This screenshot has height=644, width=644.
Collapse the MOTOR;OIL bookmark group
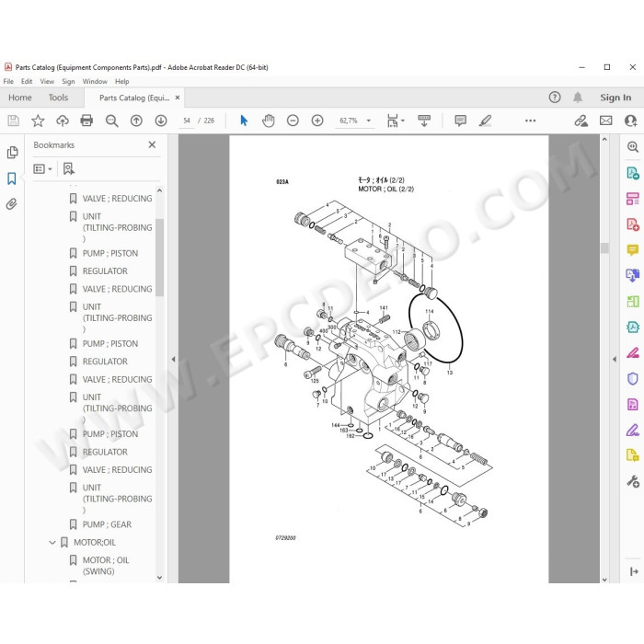52,543
